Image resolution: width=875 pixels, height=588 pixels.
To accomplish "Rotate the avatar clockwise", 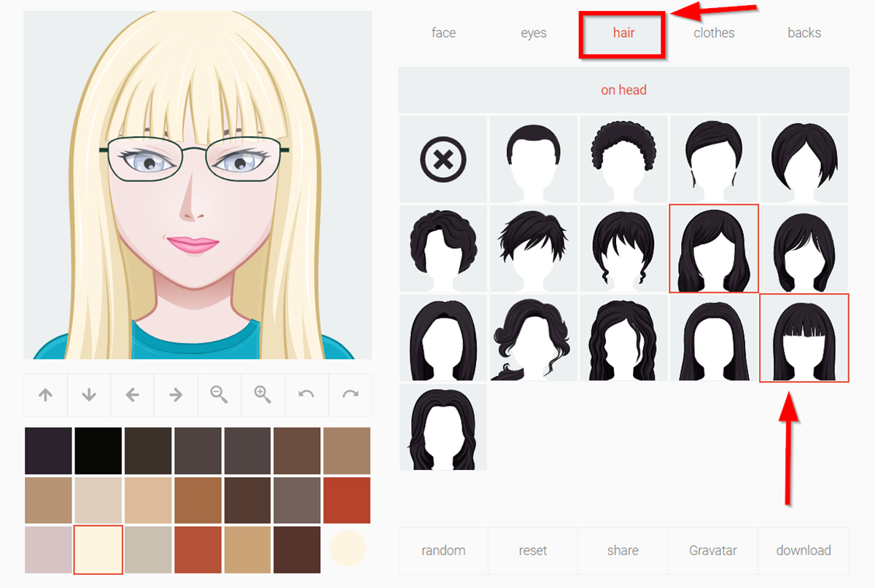I will (350, 394).
